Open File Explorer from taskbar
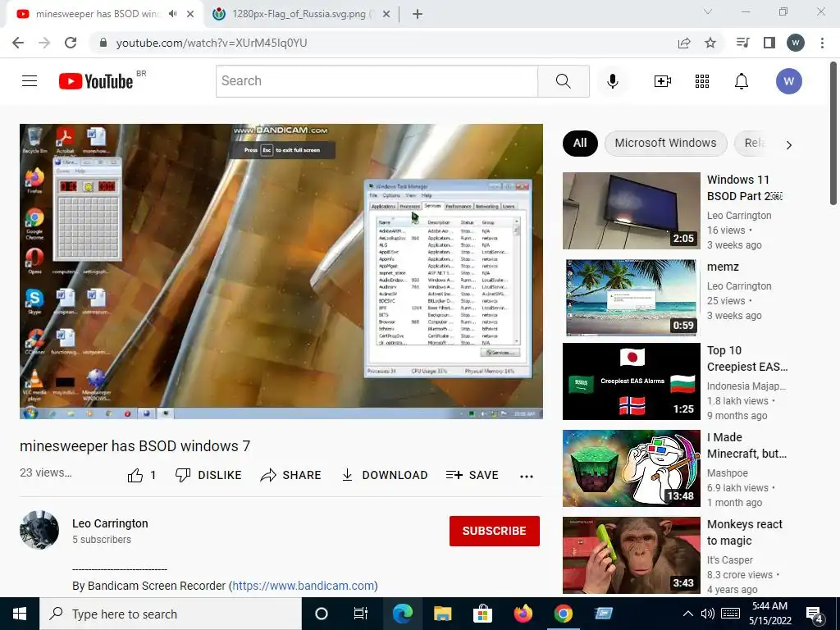This screenshot has width=840, height=630. (442, 614)
